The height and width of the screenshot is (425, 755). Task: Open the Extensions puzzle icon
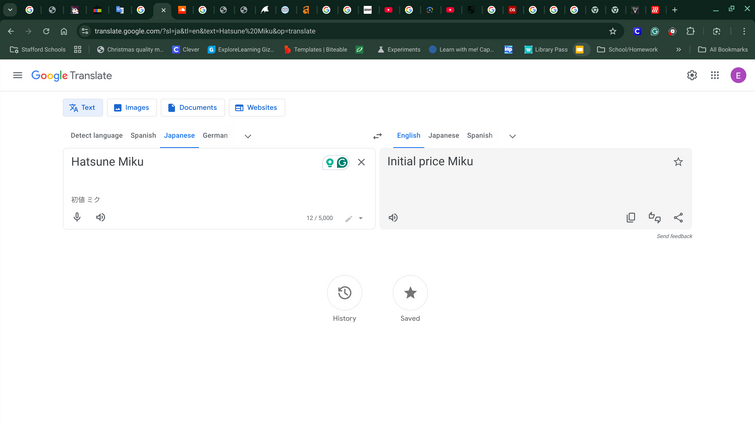(690, 31)
